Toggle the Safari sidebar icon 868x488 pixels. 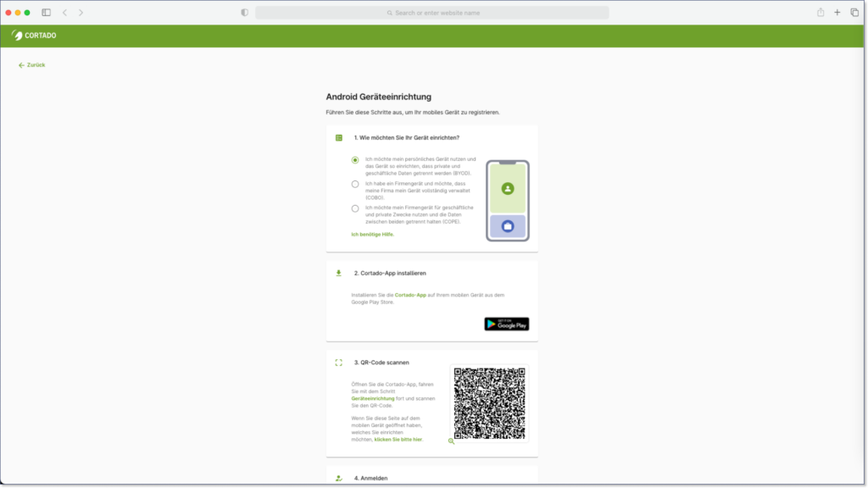[47, 12]
